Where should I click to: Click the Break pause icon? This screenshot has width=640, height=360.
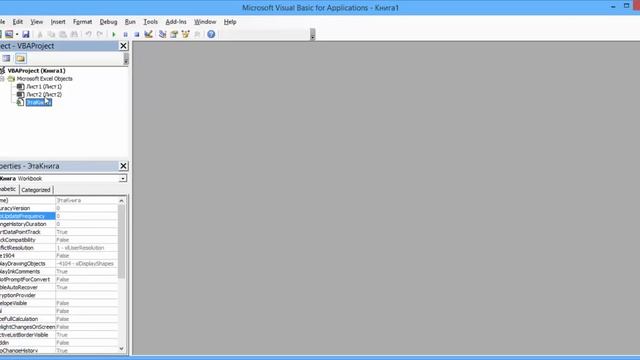point(125,34)
